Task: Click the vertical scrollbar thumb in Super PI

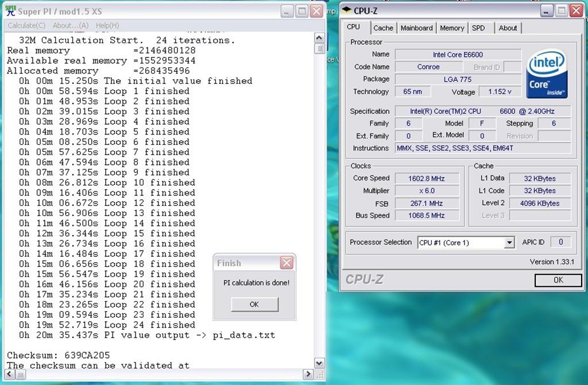Action: [319, 48]
